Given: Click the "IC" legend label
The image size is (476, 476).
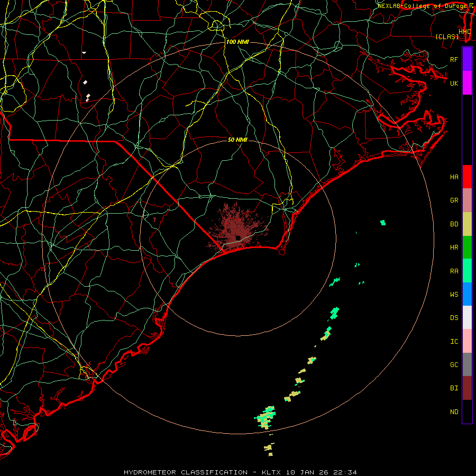Looking at the screenshot, I should [x=454, y=342].
